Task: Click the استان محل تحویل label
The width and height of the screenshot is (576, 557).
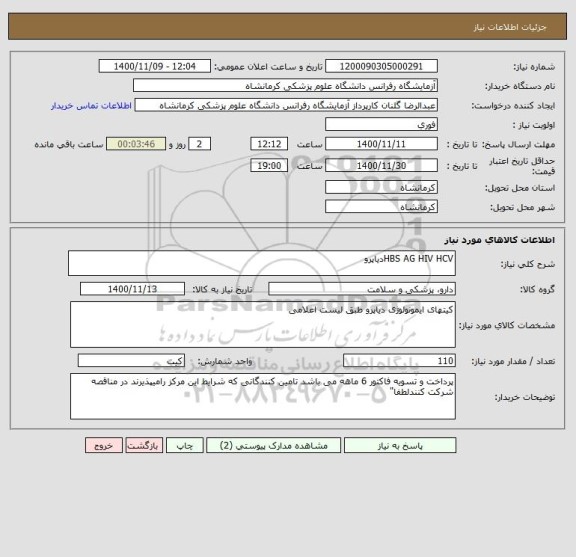Action: (x=520, y=188)
